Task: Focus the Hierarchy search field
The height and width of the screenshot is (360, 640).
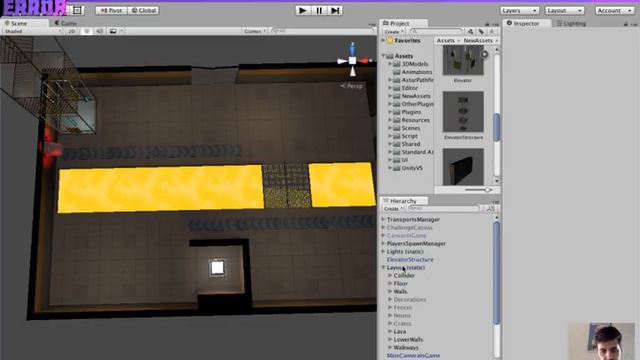Action: coord(443,209)
